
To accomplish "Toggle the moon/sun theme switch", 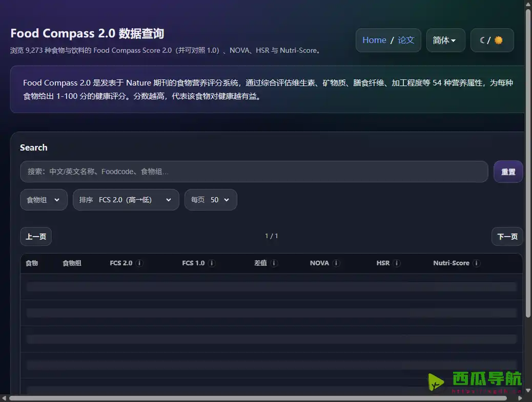I will click(492, 40).
